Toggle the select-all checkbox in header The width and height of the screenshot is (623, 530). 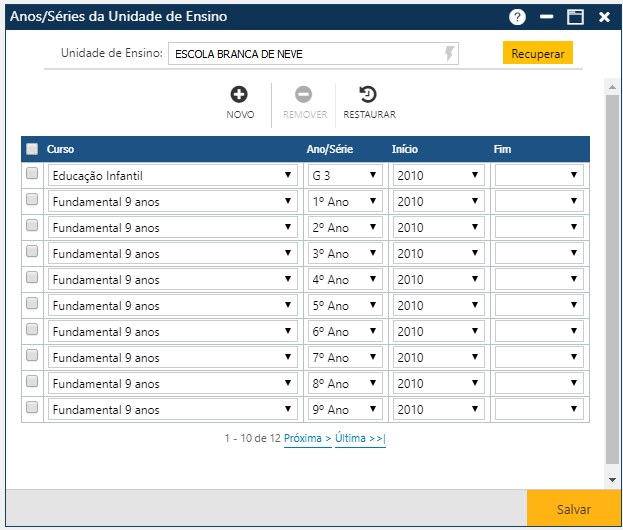32,149
